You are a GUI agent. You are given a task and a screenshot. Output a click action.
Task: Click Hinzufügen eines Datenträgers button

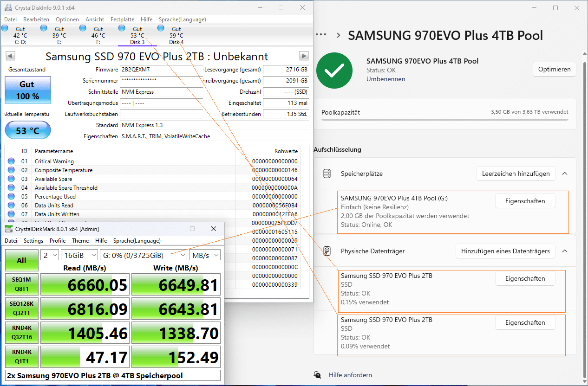tap(505, 251)
